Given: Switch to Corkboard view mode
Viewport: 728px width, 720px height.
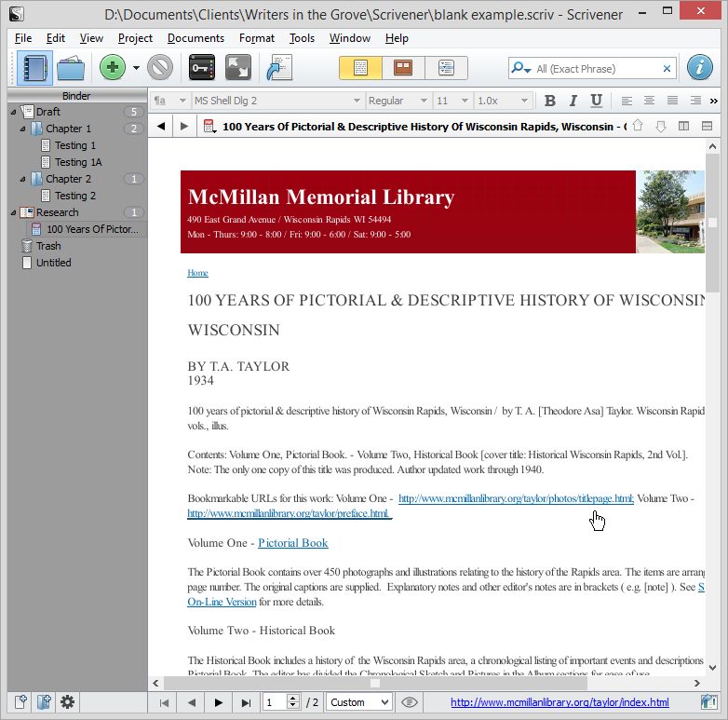Looking at the screenshot, I should point(403,68).
